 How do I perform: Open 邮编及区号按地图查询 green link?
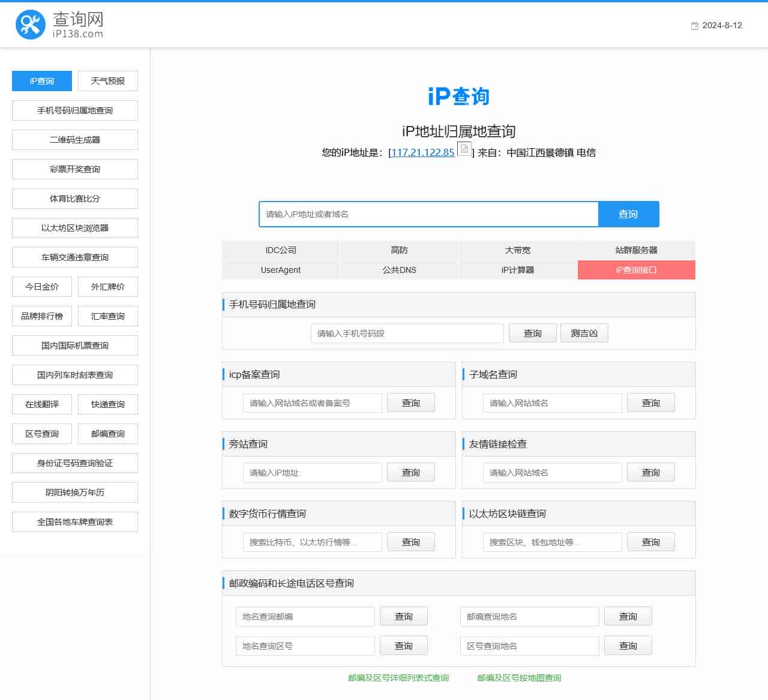point(520,678)
